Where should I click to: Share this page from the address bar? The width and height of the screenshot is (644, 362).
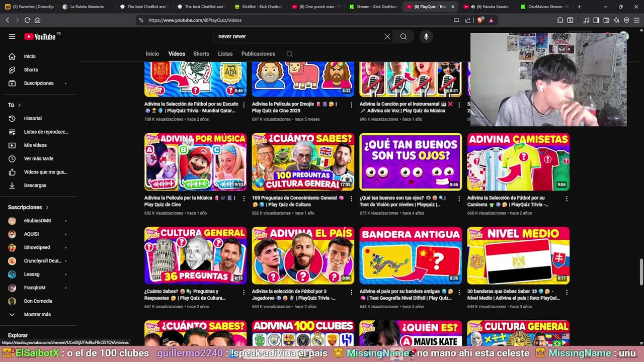pyautogui.click(x=468, y=20)
